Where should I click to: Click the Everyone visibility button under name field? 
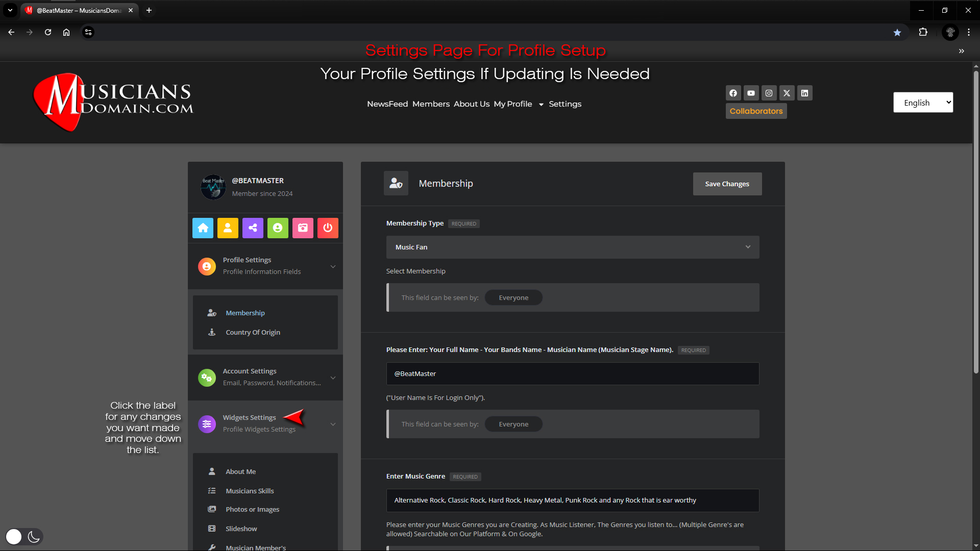(x=513, y=424)
